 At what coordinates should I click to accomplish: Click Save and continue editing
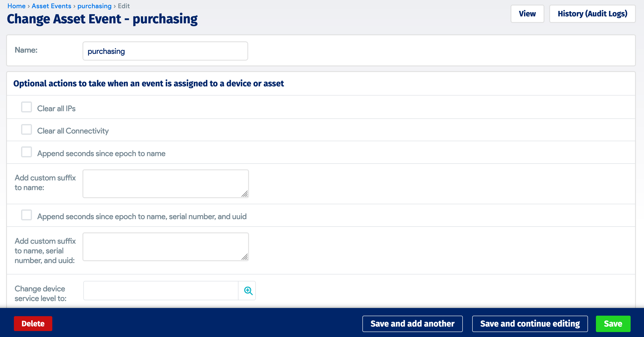point(529,324)
